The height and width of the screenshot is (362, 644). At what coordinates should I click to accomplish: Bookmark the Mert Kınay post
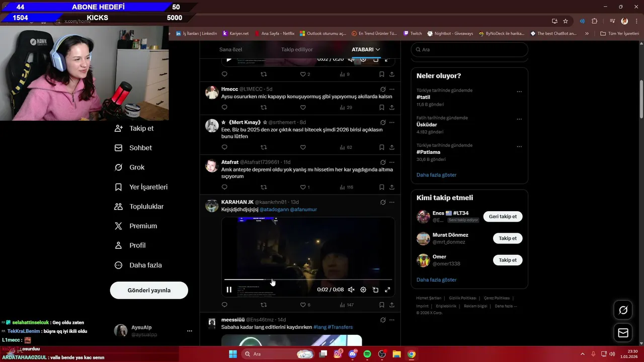click(382, 147)
